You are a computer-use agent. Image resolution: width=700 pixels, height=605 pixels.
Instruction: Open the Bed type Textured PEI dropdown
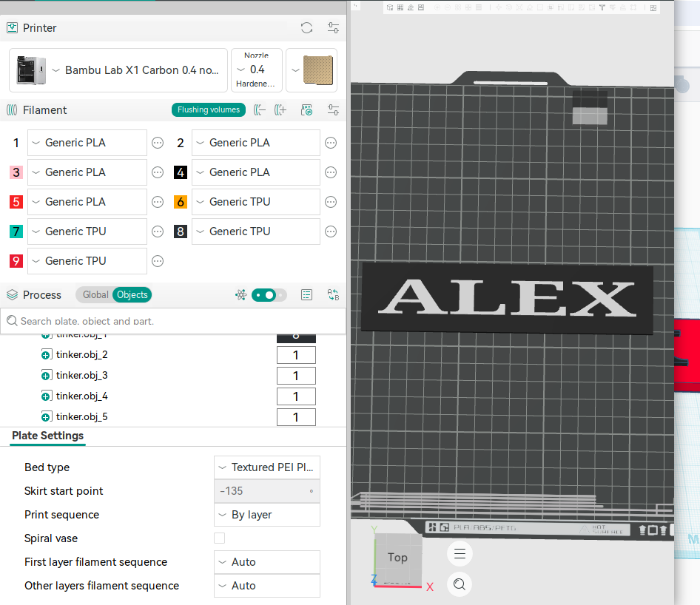pyautogui.click(x=267, y=467)
